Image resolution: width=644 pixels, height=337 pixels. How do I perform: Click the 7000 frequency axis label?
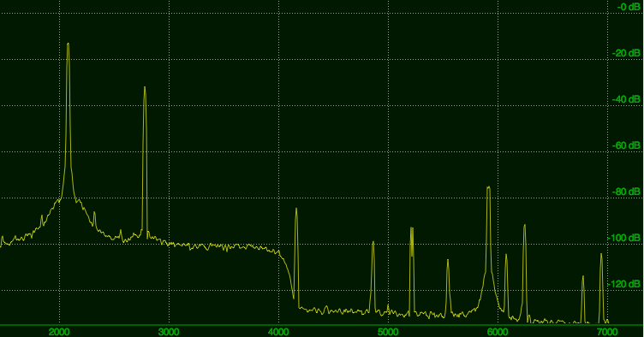point(607,332)
